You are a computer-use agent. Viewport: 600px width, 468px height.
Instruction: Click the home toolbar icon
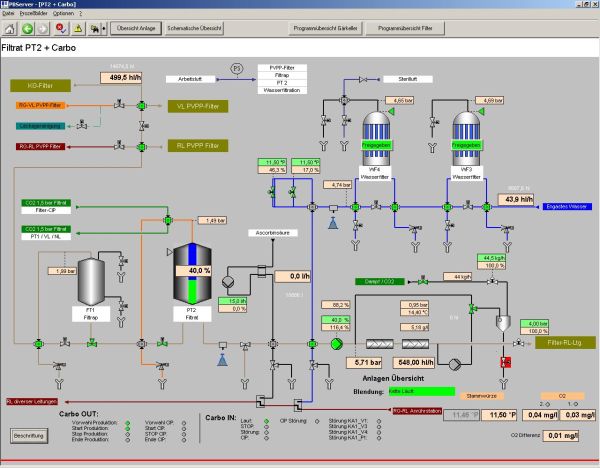tap(10, 29)
